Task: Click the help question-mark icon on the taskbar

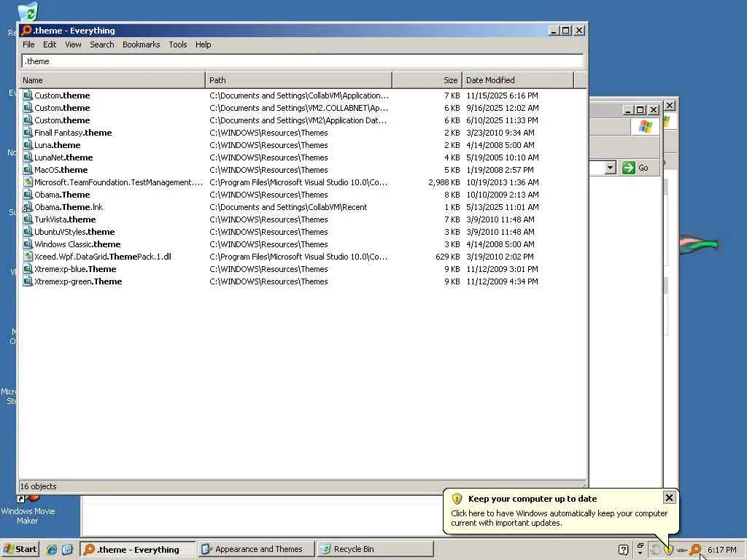Action: tap(623, 550)
